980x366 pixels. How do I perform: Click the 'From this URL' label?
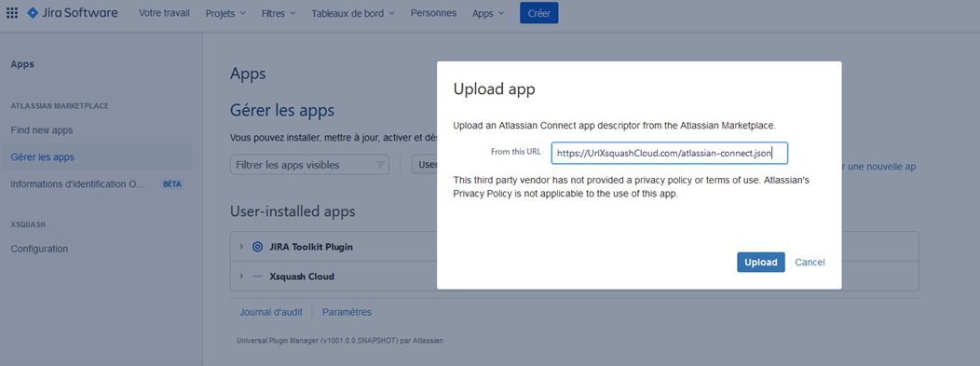point(516,152)
